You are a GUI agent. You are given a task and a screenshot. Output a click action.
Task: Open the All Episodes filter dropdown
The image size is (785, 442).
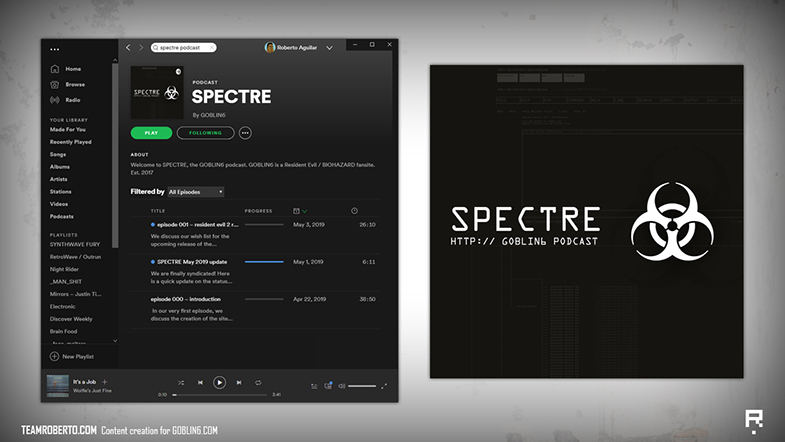196,192
